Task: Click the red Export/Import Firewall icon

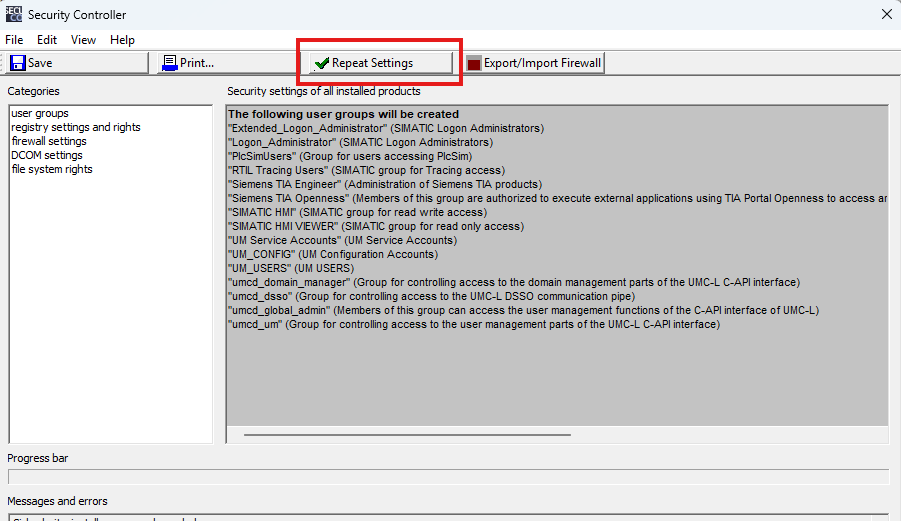Action: 474,63
